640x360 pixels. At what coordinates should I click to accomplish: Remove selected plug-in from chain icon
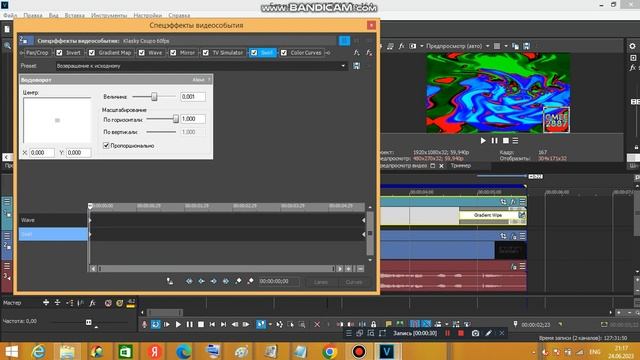pyautogui.click(x=369, y=53)
